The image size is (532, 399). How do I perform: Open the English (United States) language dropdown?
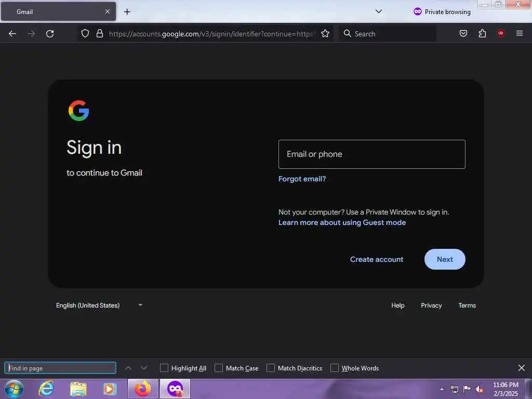coord(99,305)
